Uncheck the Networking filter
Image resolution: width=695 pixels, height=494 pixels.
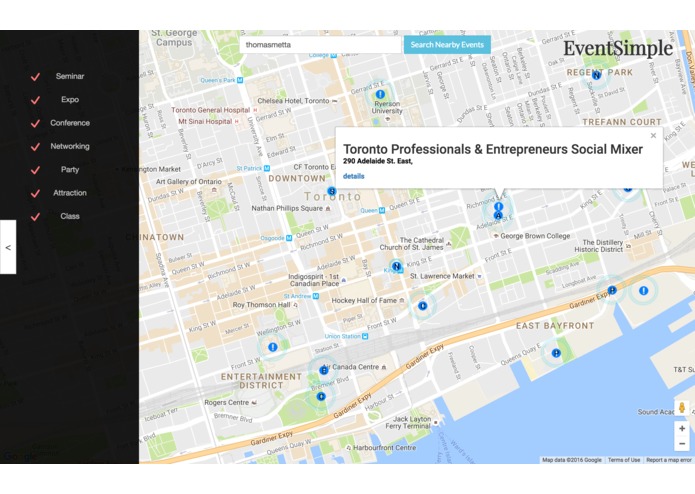[35, 147]
